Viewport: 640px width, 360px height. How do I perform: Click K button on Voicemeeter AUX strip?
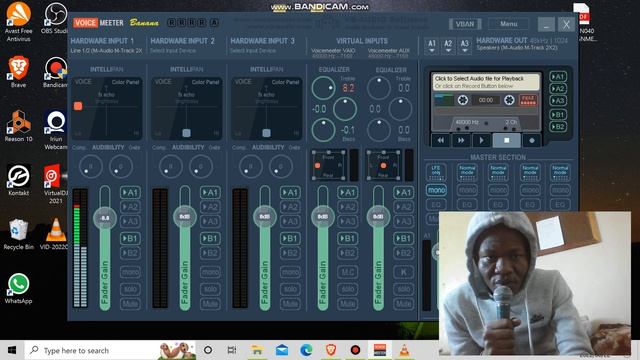[x=403, y=272]
